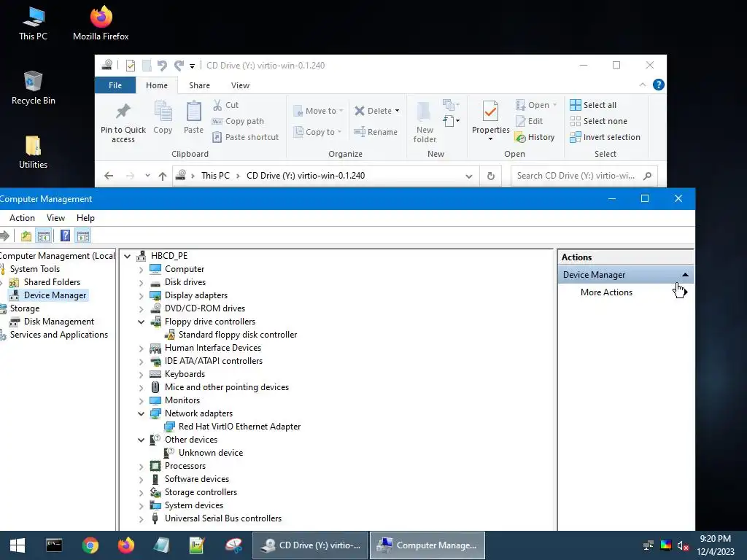Click Copy path in ribbon
The width and height of the screenshot is (747, 560).
(238, 121)
